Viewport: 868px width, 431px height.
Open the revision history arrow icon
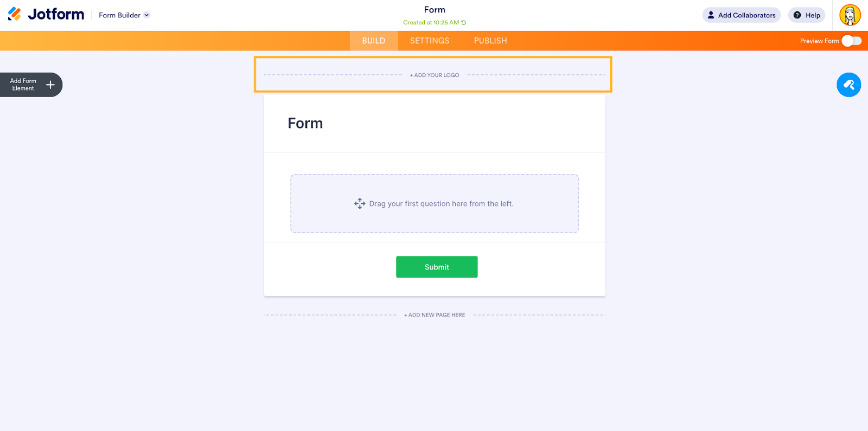pyautogui.click(x=464, y=23)
